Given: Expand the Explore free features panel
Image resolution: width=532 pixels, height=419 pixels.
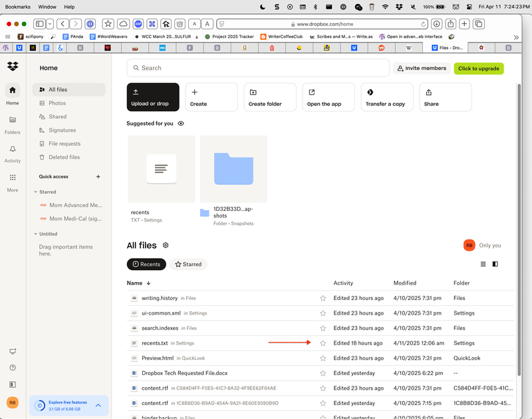Looking at the screenshot, I should pyautogui.click(x=98, y=405).
